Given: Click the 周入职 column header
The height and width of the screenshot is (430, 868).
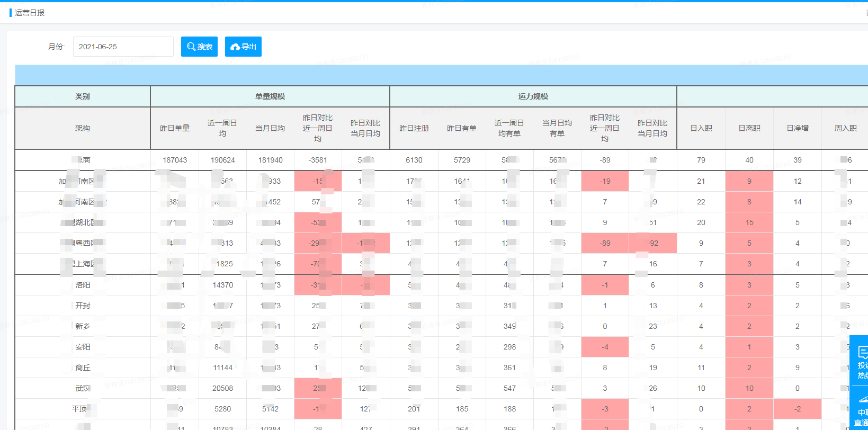Looking at the screenshot, I should (x=845, y=128).
